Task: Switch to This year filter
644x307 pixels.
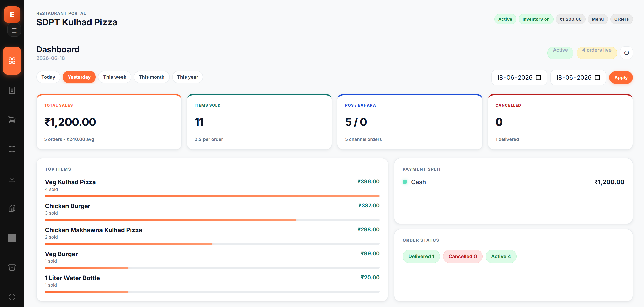Action: click(x=188, y=77)
